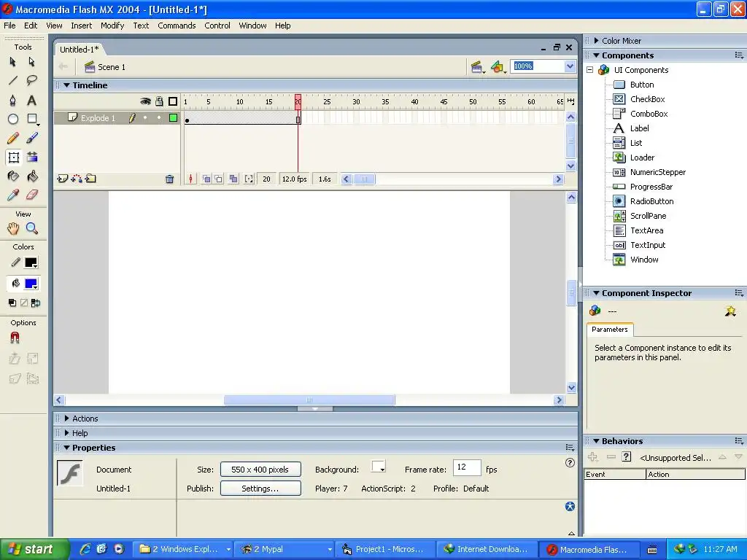Select the Zoom magnifier tool
Viewport: 747px width, 560px height.
(32, 228)
